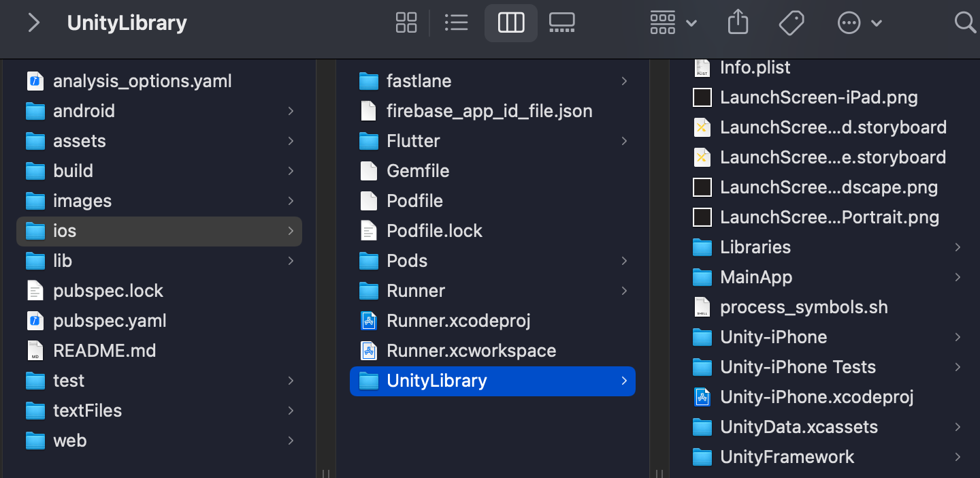This screenshot has width=980, height=478.
Task: Select the Unity-iPhone Tests folder
Action: tap(826, 367)
